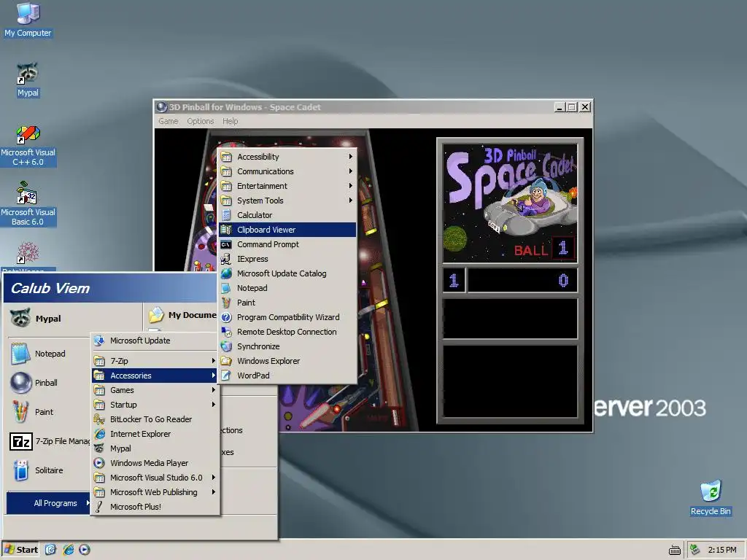Select Mypal desktop shortcut
This screenshot has width=747, height=560.
[x=28, y=80]
